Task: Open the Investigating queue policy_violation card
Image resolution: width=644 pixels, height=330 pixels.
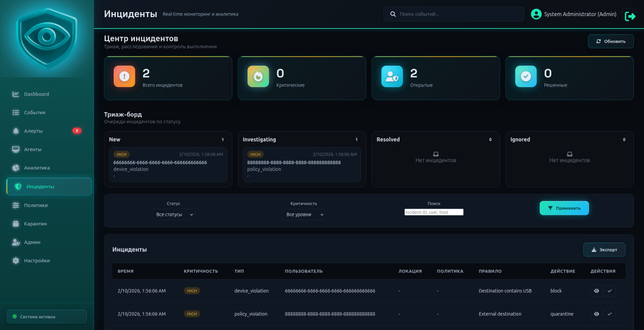Action: pos(302,164)
